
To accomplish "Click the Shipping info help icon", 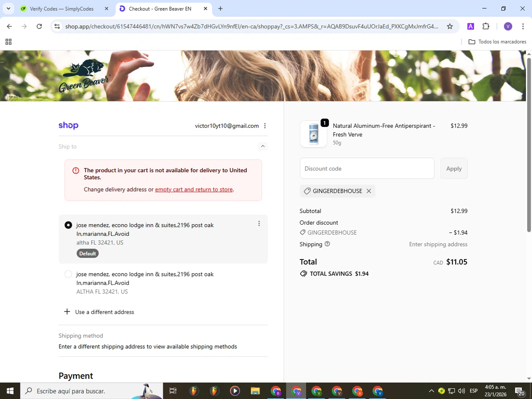I will point(327,244).
